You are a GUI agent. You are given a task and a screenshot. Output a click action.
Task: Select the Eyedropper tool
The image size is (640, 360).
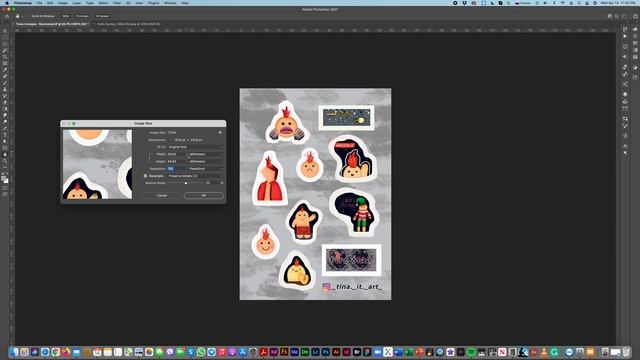pos(5,70)
